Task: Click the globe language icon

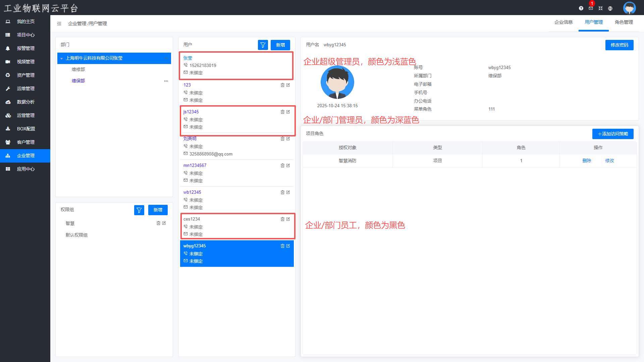Action: (610, 8)
